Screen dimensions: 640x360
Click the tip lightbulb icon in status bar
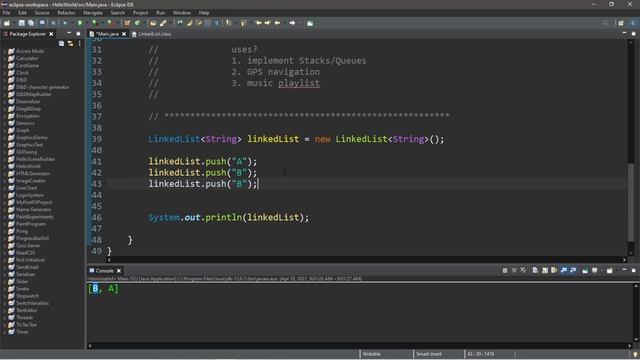pyautogui.click(x=635, y=354)
